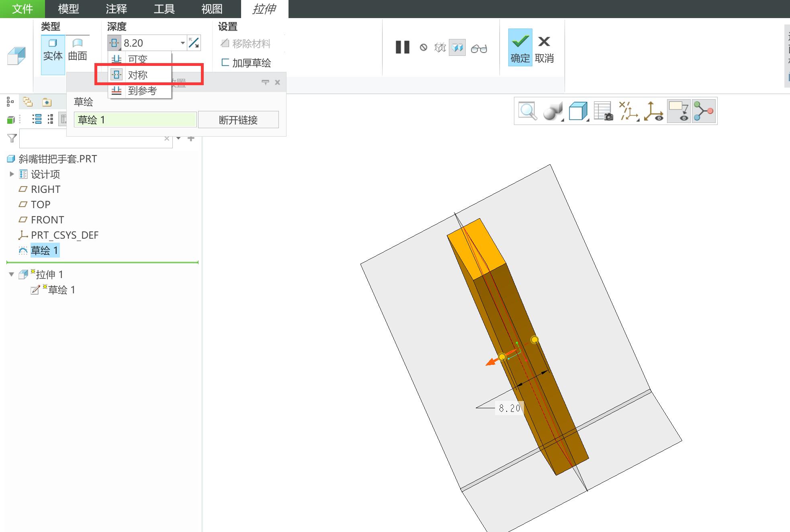
Task: Open the 模型 ribbon tab
Action: tap(69, 9)
